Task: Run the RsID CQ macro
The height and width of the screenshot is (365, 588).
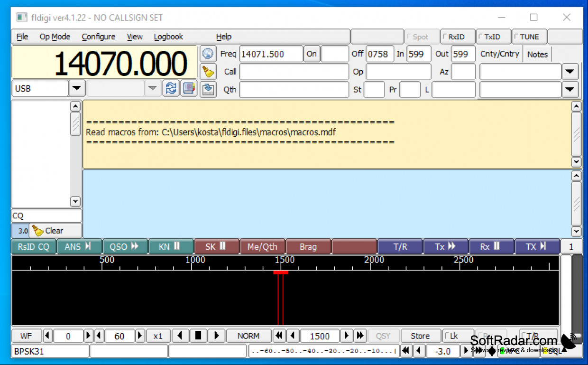Action: point(34,247)
